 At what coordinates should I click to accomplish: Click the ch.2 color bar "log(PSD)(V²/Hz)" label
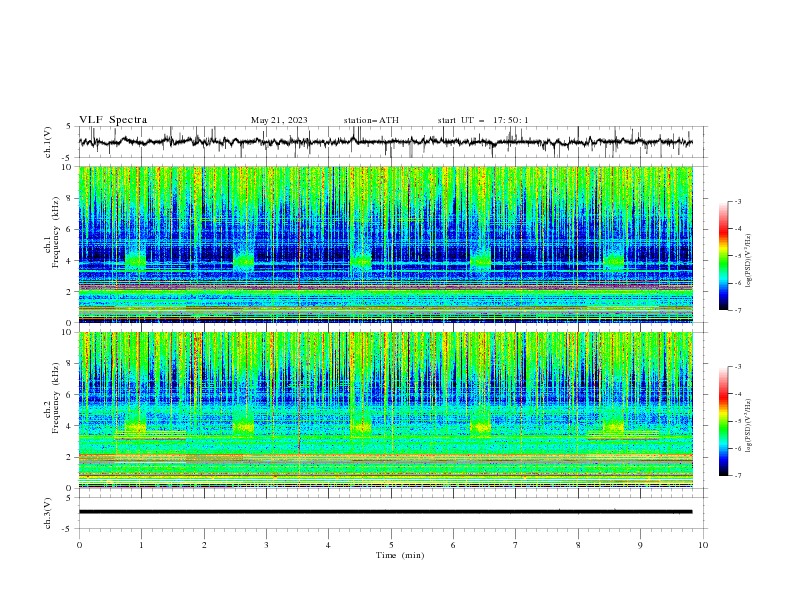(x=749, y=426)
